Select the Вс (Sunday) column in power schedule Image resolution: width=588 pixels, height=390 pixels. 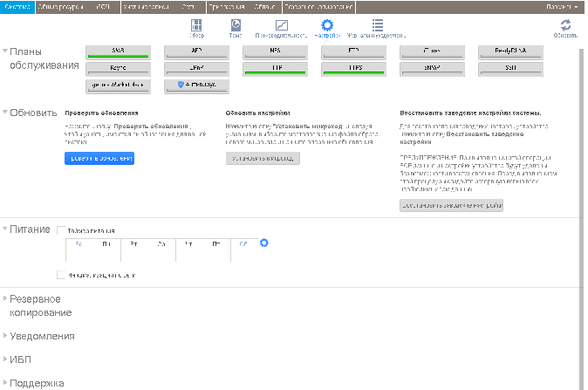click(79, 250)
